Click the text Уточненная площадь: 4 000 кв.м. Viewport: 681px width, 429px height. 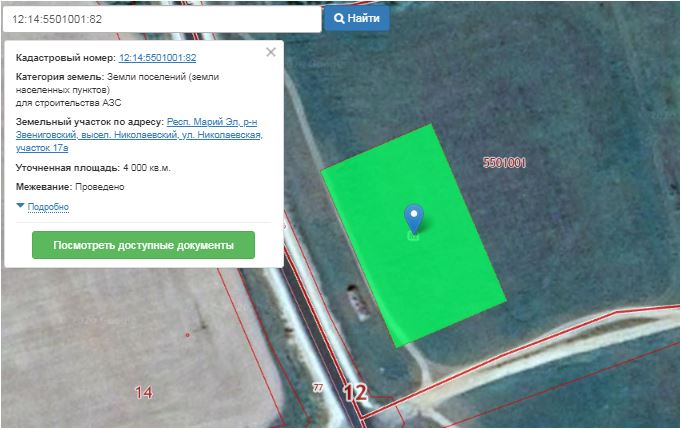(x=93, y=168)
